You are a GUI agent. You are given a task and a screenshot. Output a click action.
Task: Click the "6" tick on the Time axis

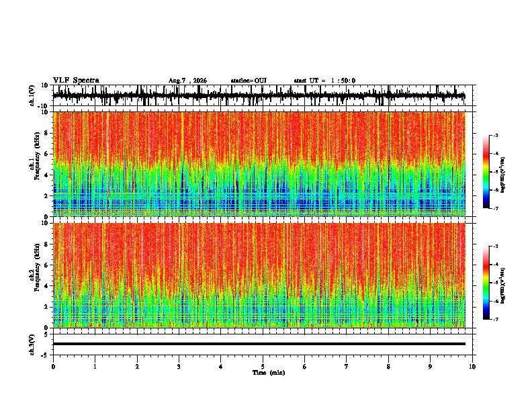[305, 367]
